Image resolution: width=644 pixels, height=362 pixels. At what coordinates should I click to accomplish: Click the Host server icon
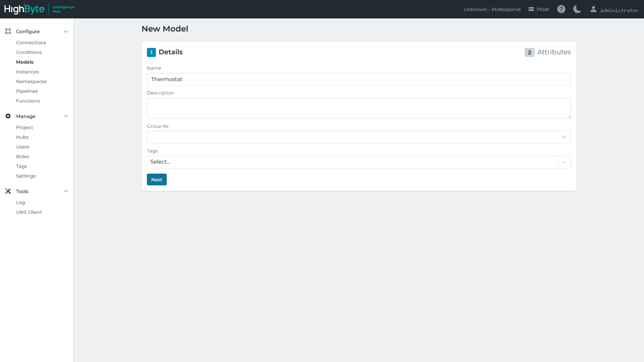point(531,9)
